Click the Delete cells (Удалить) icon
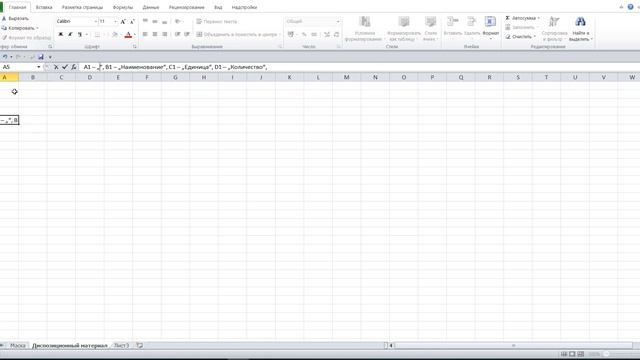The height and width of the screenshot is (360, 640). [472, 22]
